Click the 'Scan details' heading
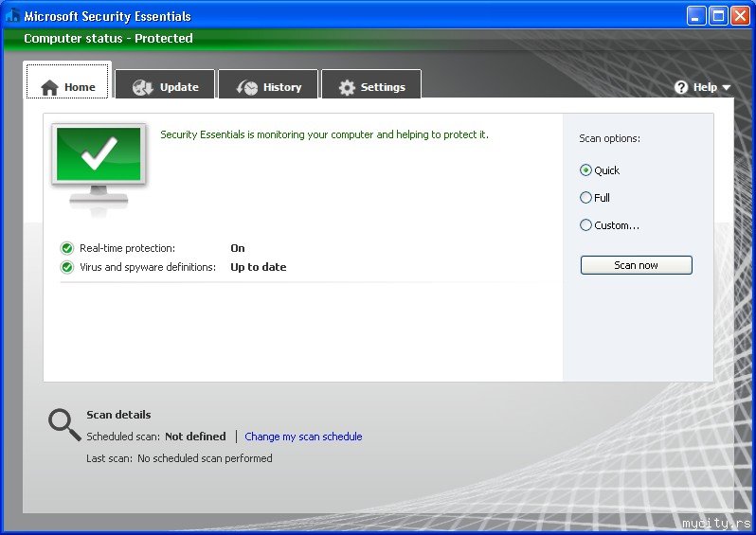Screen dimensions: 756x535 pos(118,415)
